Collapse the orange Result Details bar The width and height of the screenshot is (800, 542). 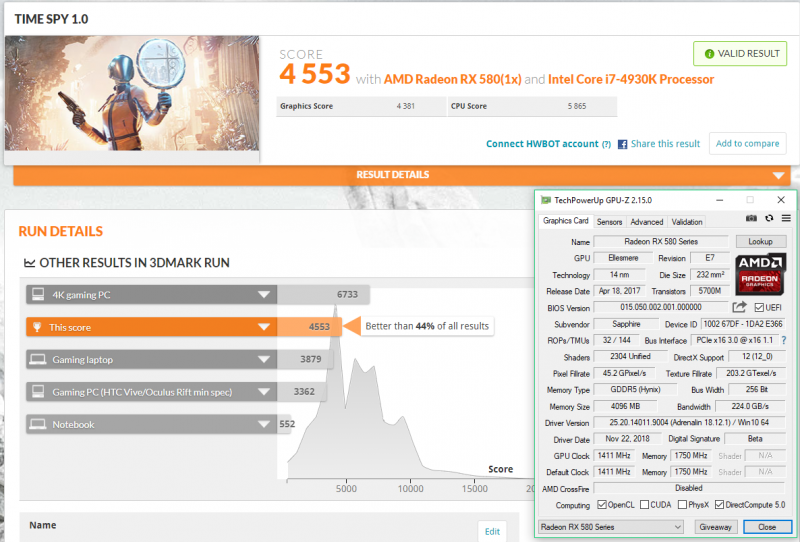click(x=780, y=175)
